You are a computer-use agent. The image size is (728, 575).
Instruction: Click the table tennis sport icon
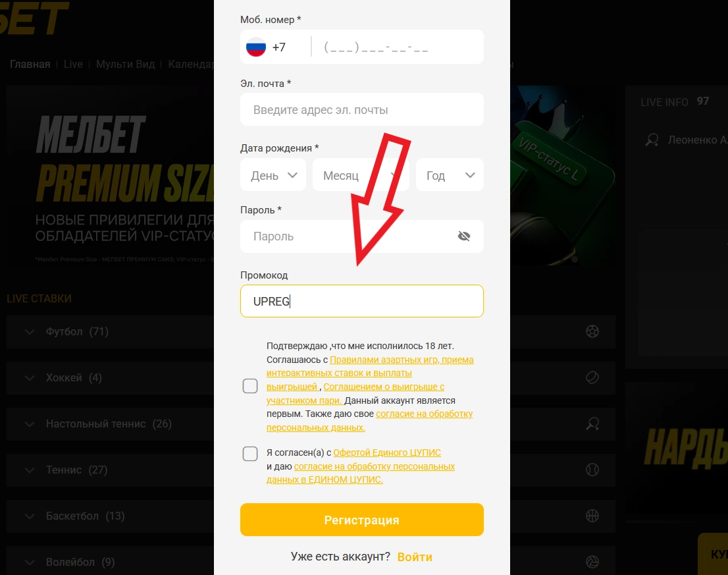click(x=592, y=424)
